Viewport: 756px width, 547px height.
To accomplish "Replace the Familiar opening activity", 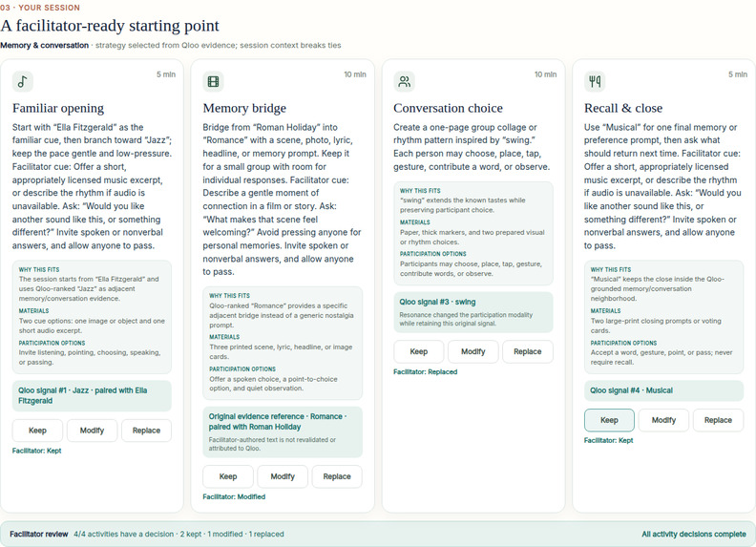I will point(146,431).
